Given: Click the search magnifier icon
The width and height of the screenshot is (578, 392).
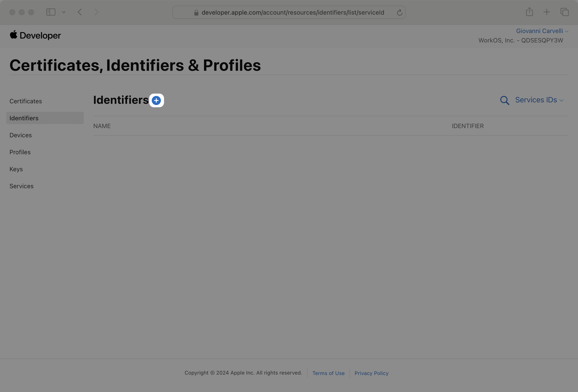Looking at the screenshot, I should click(x=504, y=100).
